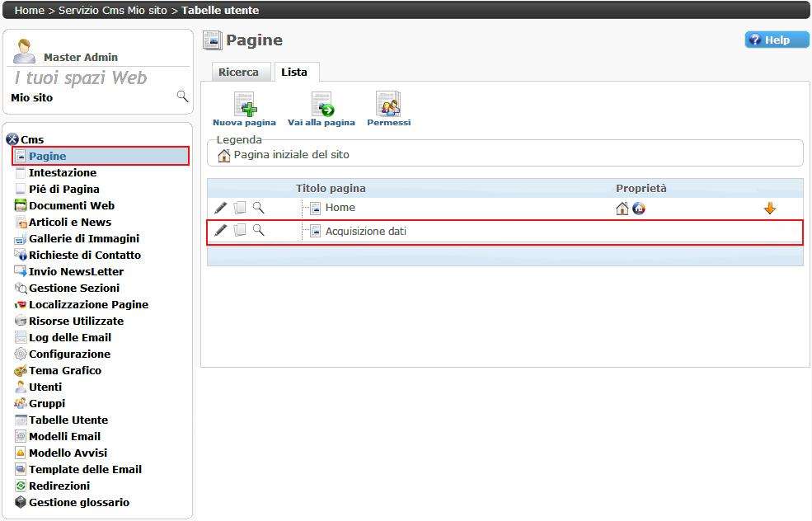Click the Acquisizione dati page title
This screenshot has width=812, height=521.
[365, 232]
